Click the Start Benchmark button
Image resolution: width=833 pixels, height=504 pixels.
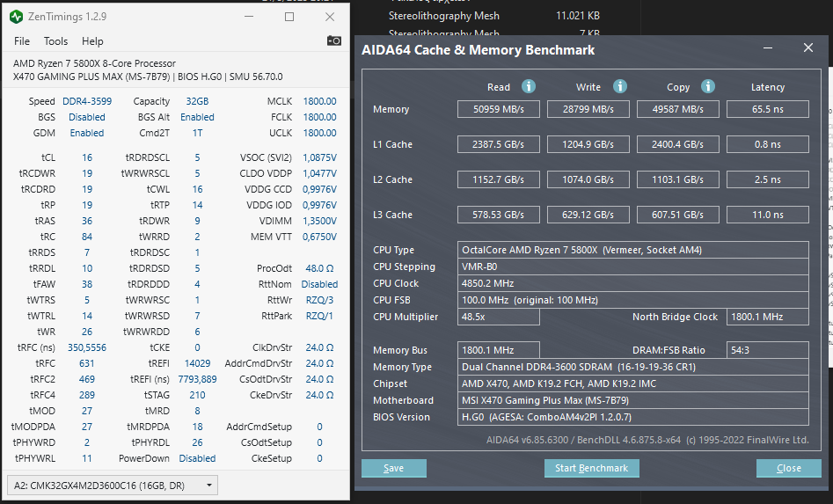click(x=591, y=468)
